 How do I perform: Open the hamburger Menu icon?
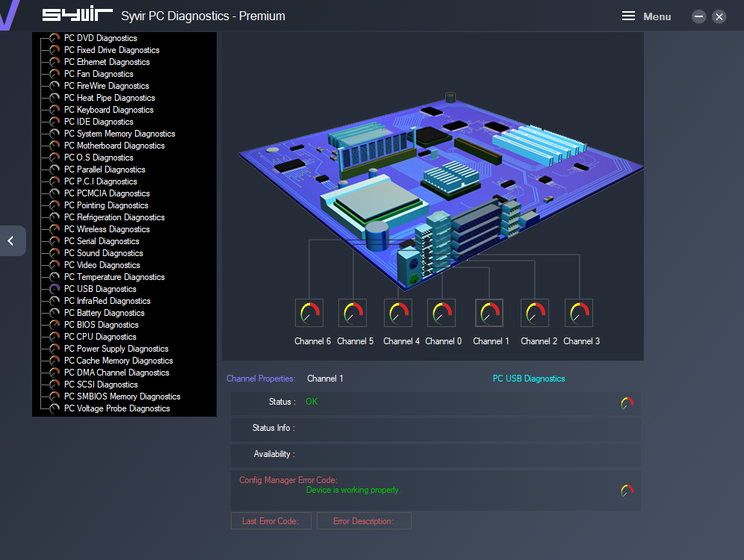click(x=629, y=16)
